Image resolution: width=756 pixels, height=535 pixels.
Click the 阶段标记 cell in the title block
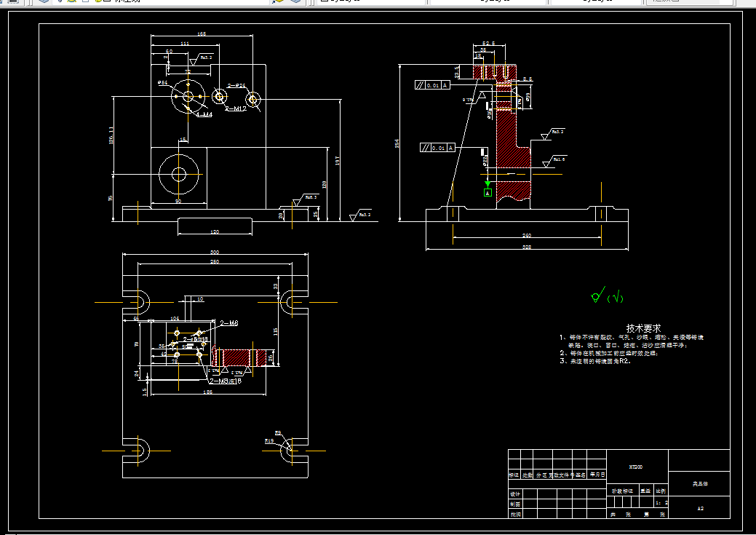tap(622, 491)
